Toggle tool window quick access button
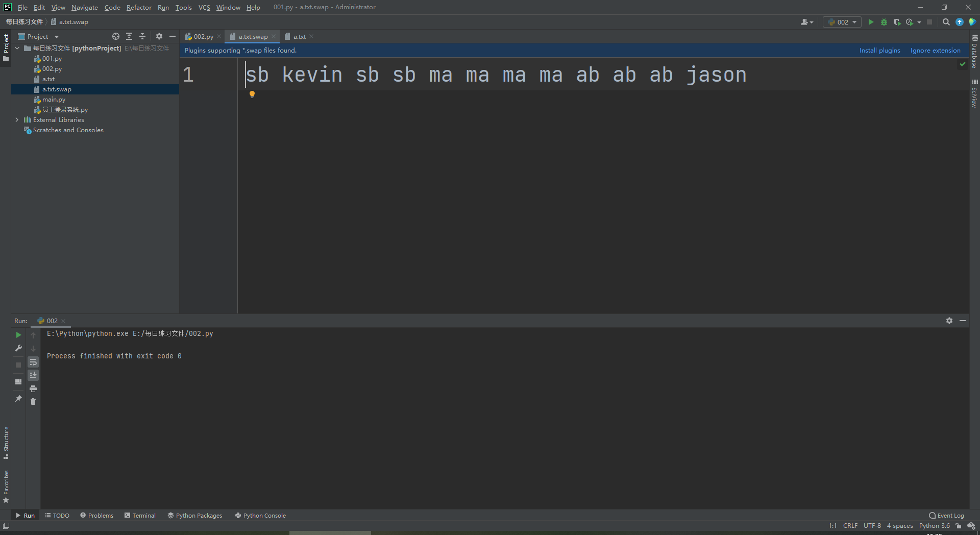The height and width of the screenshot is (535, 980). [x=6, y=526]
